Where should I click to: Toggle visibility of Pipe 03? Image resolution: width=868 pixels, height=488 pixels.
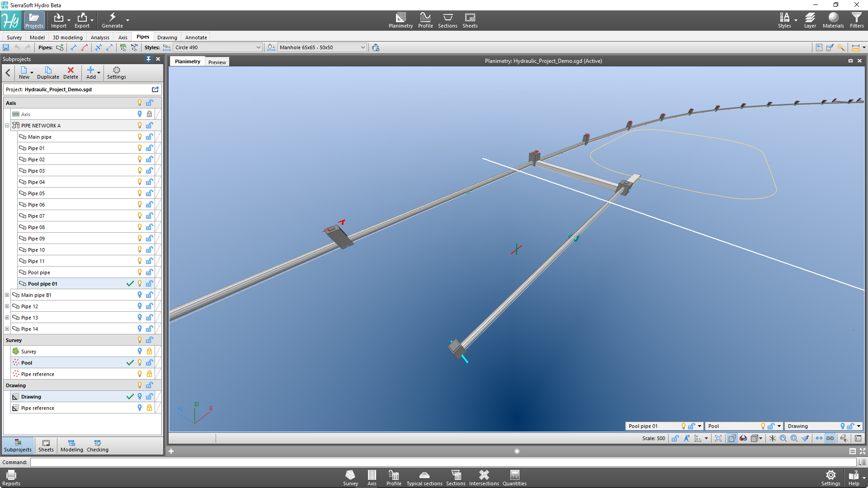pos(139,170)
